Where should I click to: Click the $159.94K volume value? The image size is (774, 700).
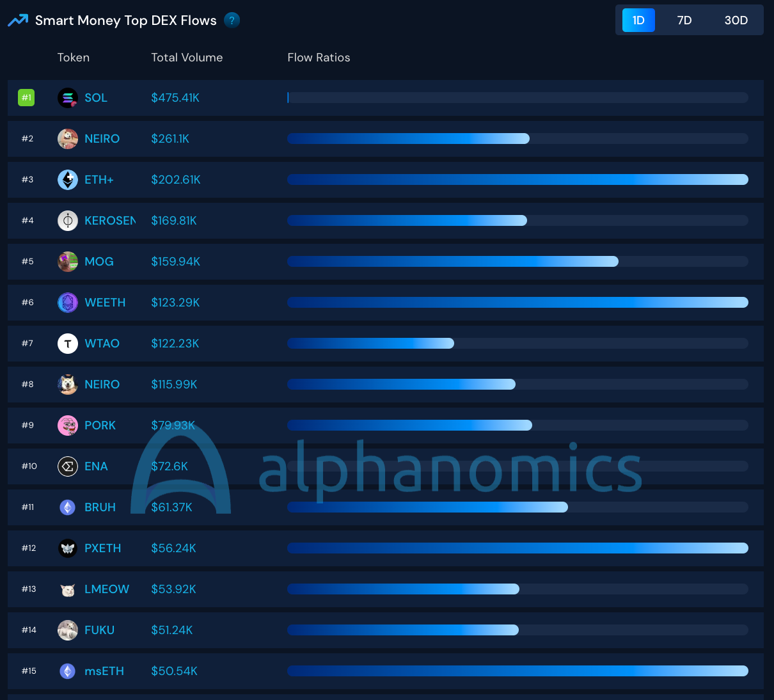coord(176,262)
